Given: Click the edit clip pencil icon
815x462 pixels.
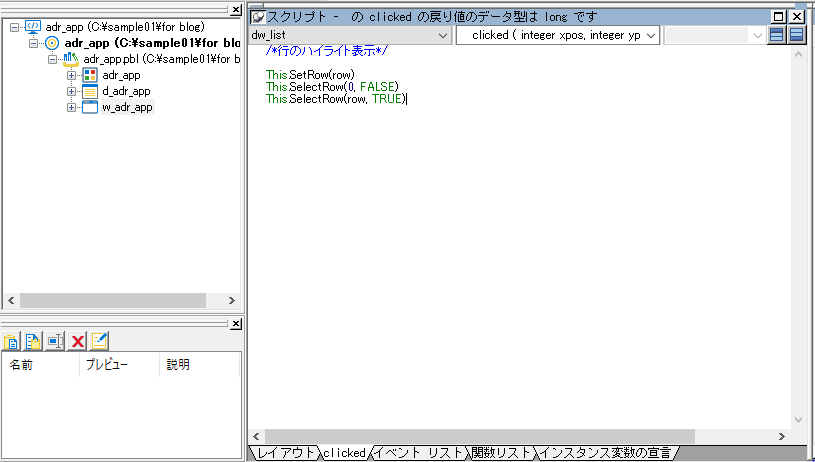Looking at the screenshot, I should tap(99, 341).
